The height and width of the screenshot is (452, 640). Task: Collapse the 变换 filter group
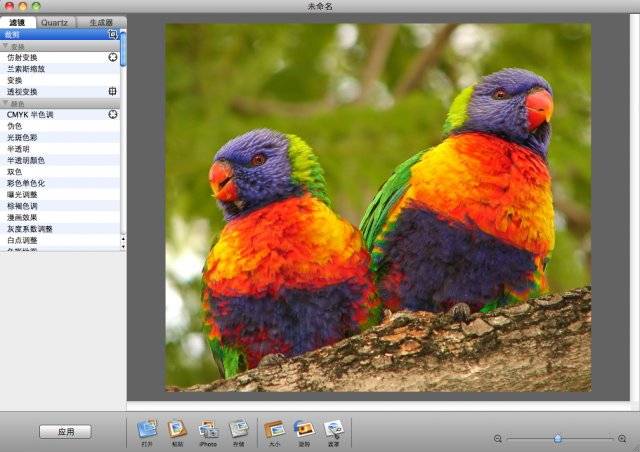point(4,46)
